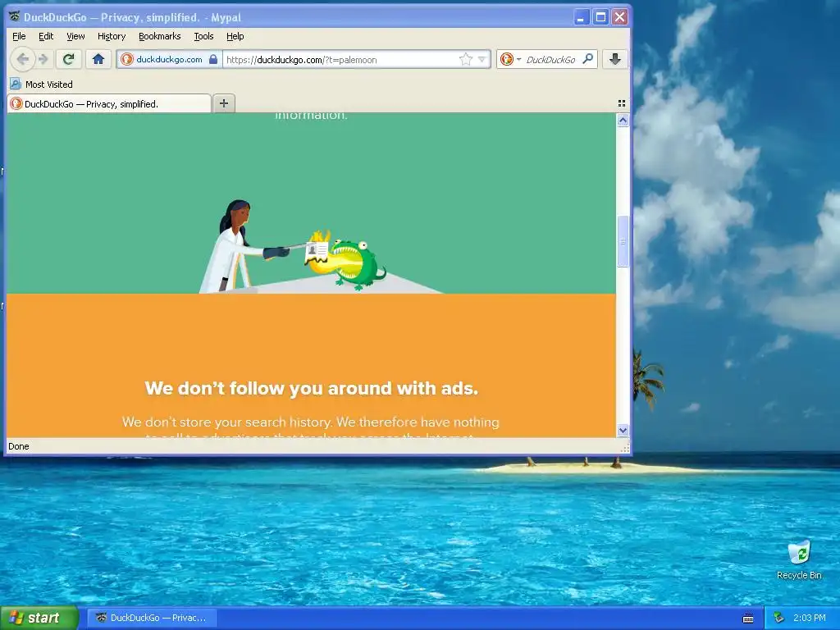Image resolution: width=840 pixels, height=630 pixels.
Task: Go to the Home page button
Action: click(x=98, y=59)
